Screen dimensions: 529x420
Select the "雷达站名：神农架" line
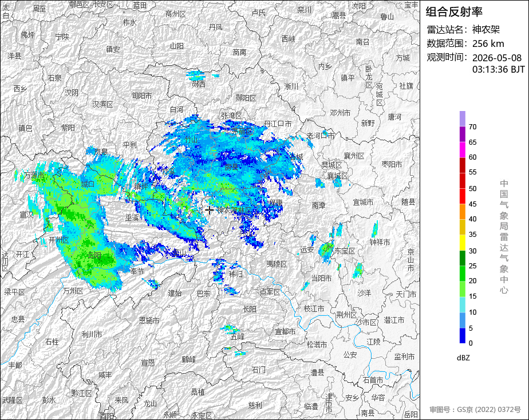point(463,30)
